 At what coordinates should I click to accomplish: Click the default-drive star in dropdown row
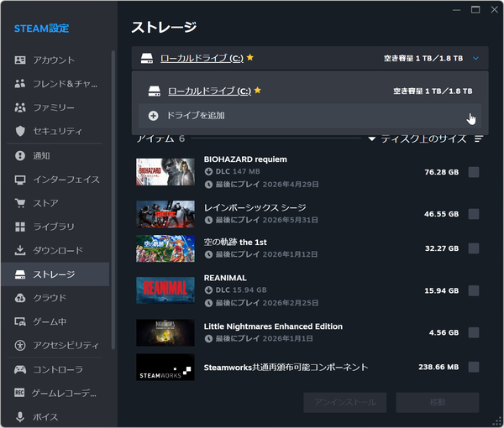(x=258, y=91)
